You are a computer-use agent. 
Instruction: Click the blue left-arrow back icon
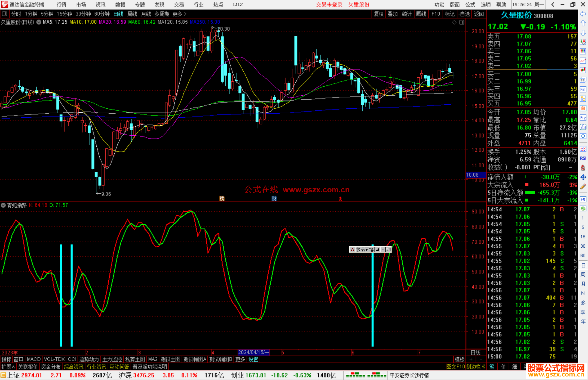click(583, 14)
